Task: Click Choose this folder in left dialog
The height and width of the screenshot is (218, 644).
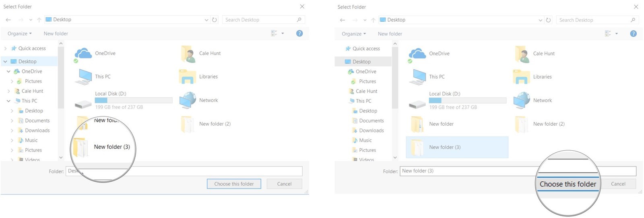Action: point(234,184)
